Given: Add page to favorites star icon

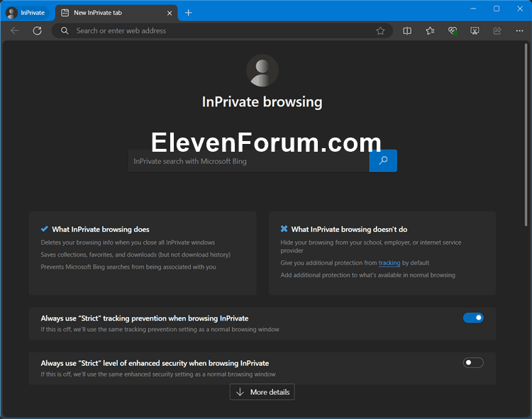Looking at the screenshot, I should click(x=380, y=31).
